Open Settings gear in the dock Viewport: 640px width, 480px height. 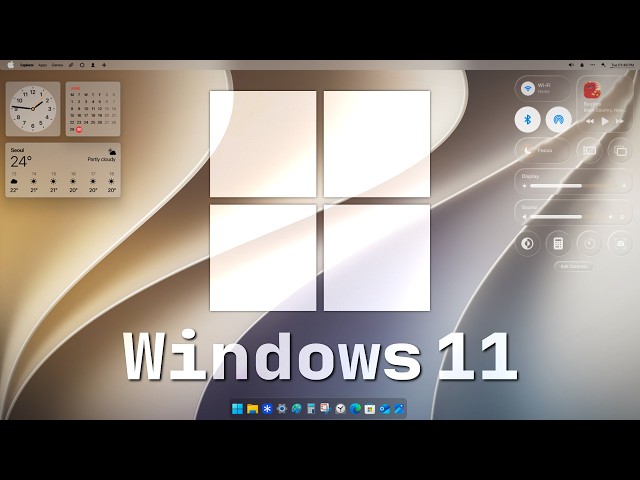[282, 409]
